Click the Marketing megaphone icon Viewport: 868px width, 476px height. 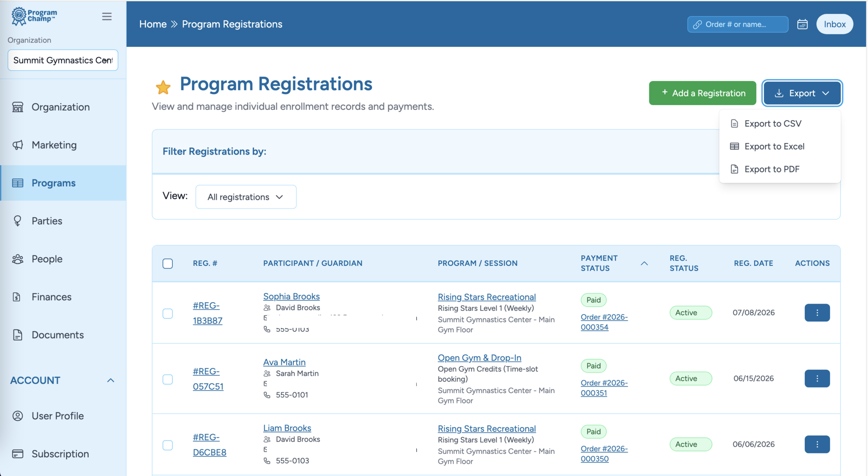18,145
